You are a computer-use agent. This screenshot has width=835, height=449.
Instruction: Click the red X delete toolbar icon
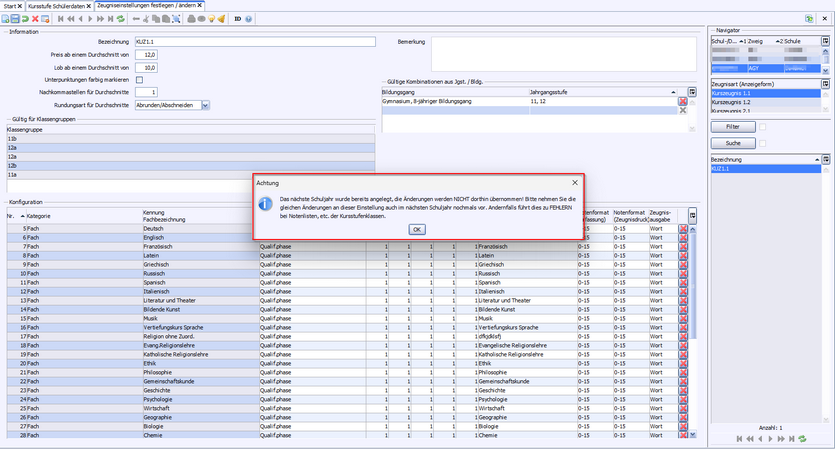36,19
